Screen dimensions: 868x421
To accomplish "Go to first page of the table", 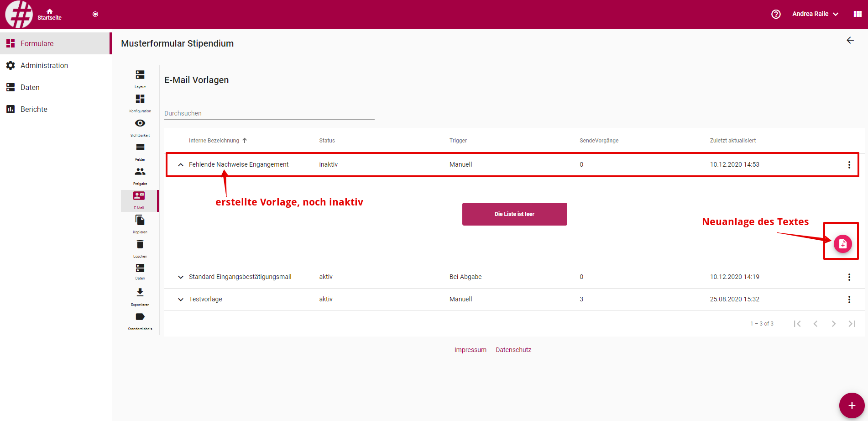I will (797, 324).
